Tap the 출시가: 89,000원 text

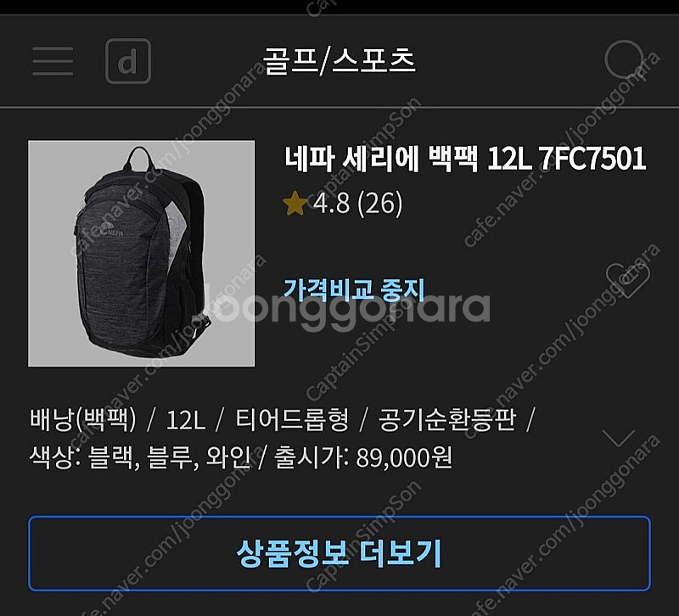point(363,457)
